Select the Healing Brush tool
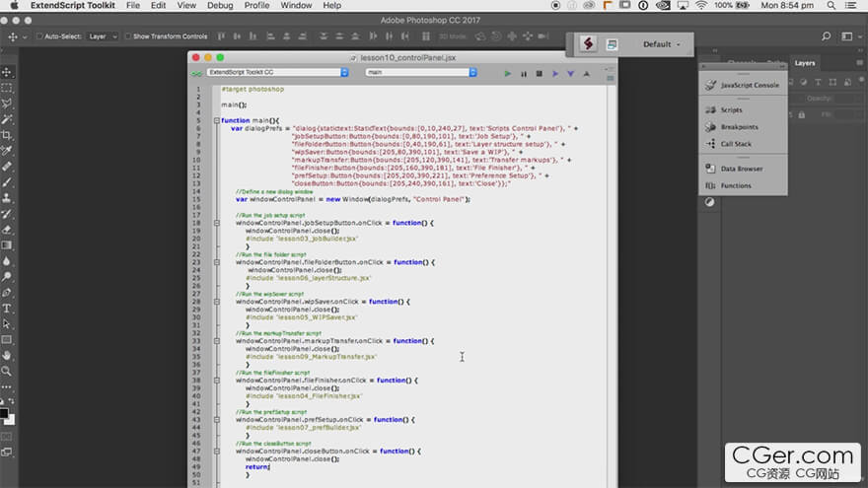 pos(7,167)
